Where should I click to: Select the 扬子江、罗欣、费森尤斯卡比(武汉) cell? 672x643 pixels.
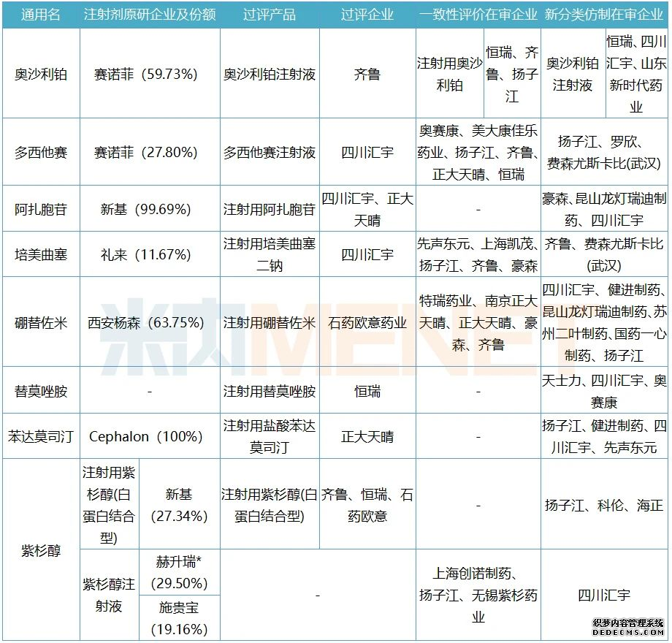pos(604,152)
